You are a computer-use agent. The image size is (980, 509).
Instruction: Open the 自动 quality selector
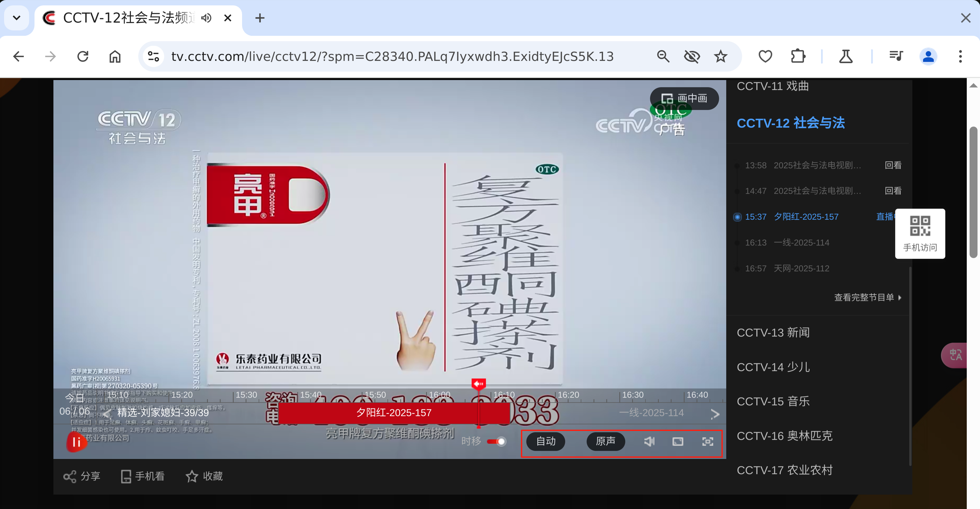pyautogui.click(x=545, y=442)
